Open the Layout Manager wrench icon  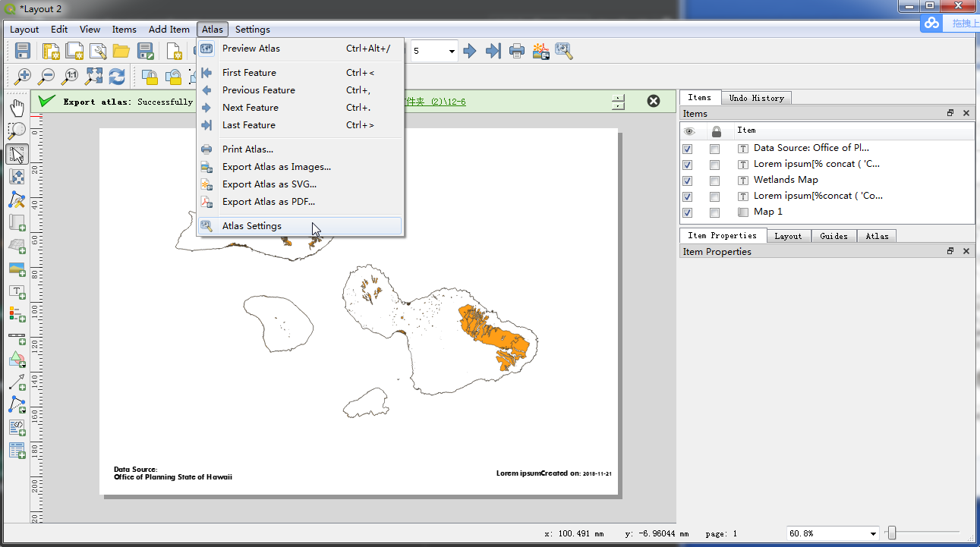98,51
